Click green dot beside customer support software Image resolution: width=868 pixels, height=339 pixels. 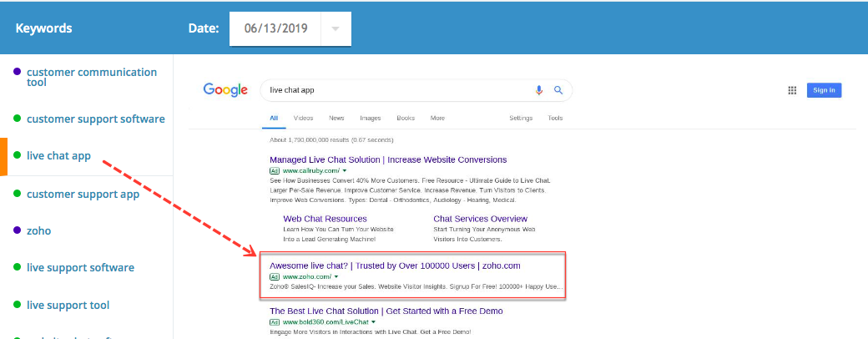(17, 118)
